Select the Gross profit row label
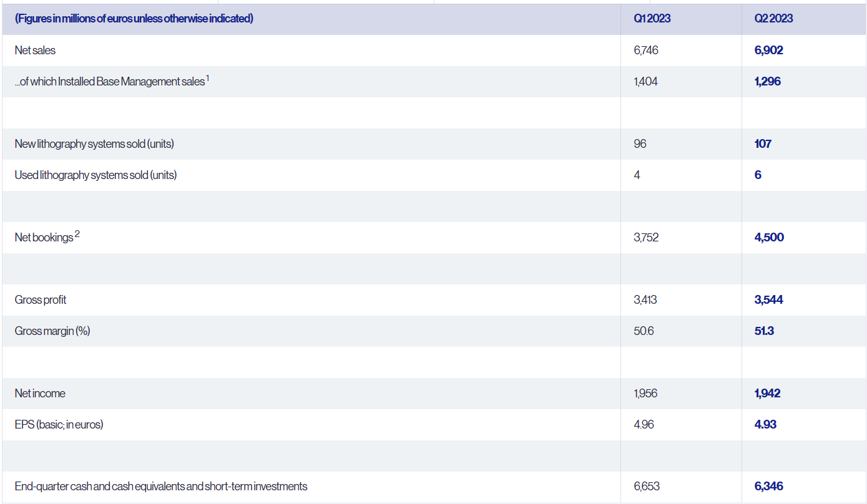This screenshot has height=504, width=867. click(41, 300)
